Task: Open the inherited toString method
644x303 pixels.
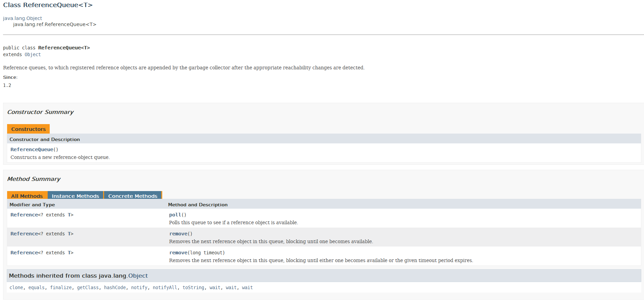Action: pos(193,287)
